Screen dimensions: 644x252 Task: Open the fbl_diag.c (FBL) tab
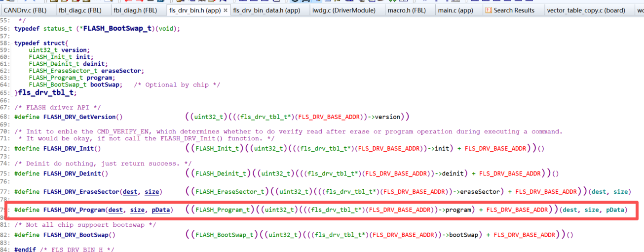click(80, 10)
